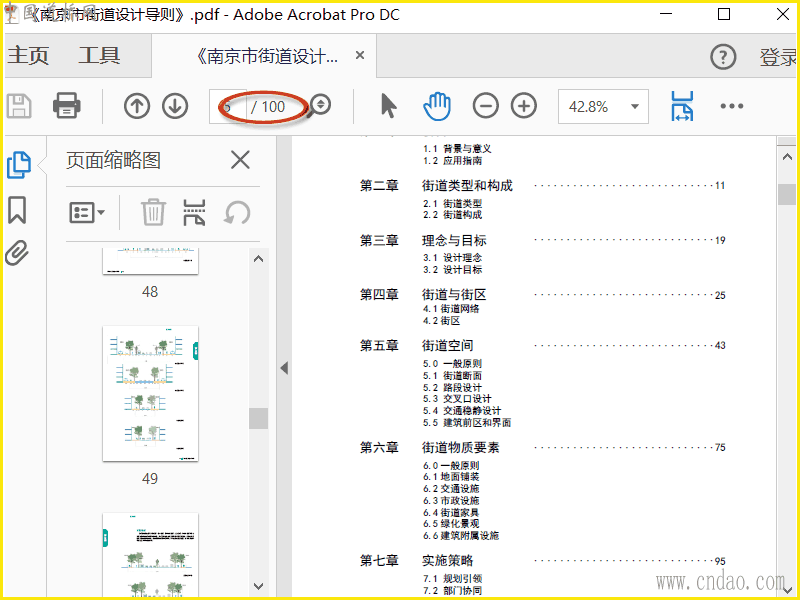Open the help question mark icon
The height and width of the screenshot is (600, 800).
click(723, 57)
